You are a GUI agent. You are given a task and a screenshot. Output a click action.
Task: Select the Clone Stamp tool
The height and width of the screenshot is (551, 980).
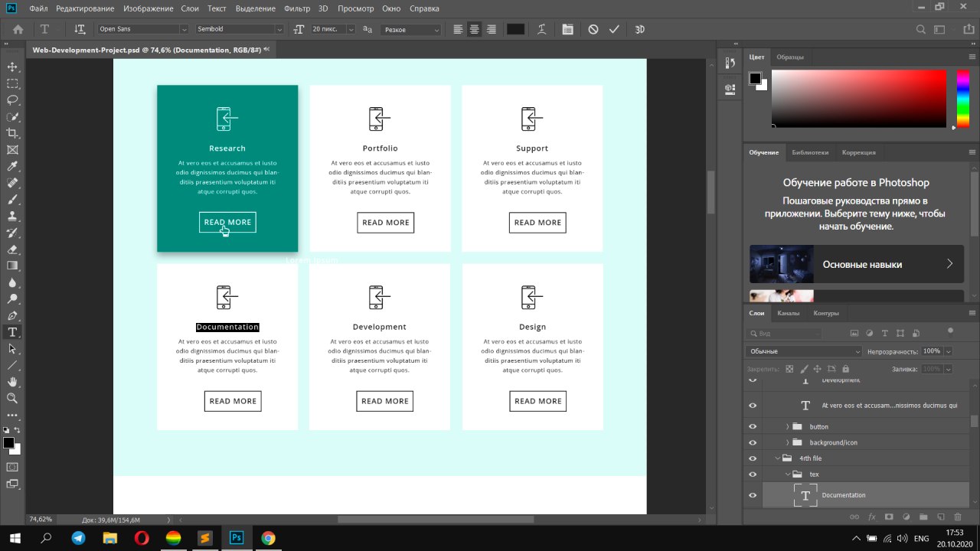point(12,216)
